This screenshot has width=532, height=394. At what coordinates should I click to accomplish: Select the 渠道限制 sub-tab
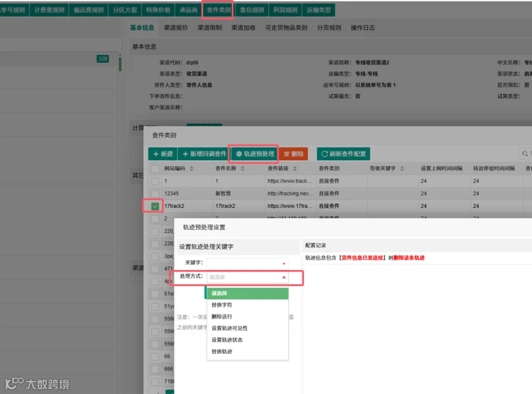click(x=210, y=28)
